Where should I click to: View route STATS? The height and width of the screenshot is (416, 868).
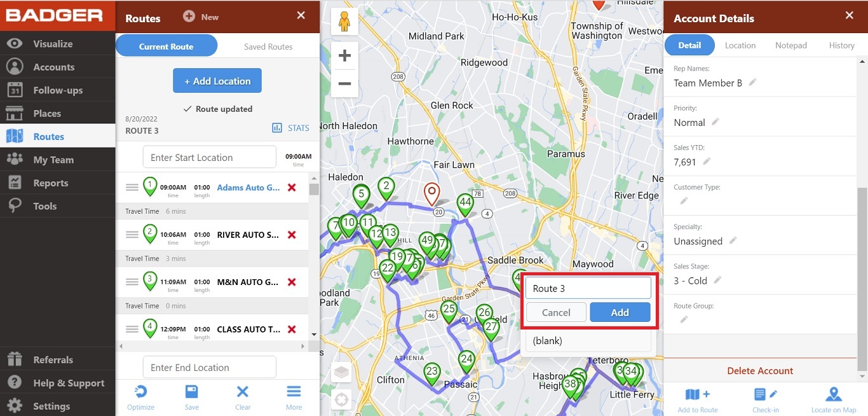coord(290,127)
